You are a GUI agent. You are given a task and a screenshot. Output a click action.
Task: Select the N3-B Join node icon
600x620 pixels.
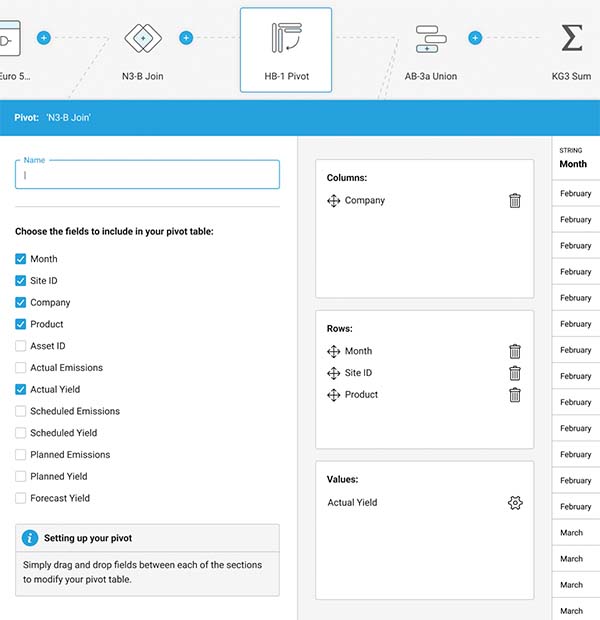(142, 38)
